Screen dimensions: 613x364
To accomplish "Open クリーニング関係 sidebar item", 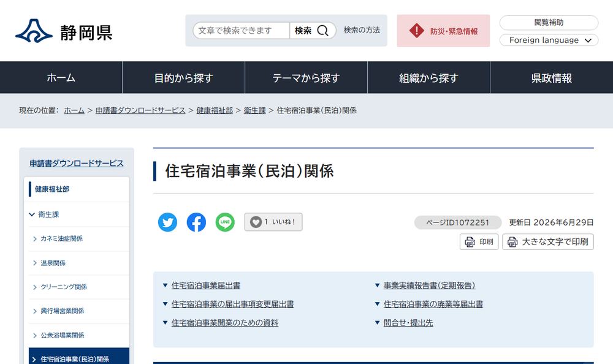I will [79, 287].
